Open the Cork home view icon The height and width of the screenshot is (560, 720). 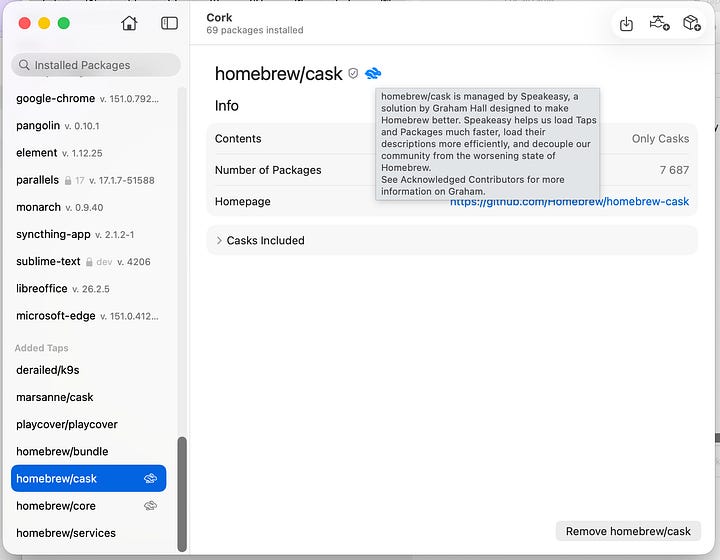point(129,23)
